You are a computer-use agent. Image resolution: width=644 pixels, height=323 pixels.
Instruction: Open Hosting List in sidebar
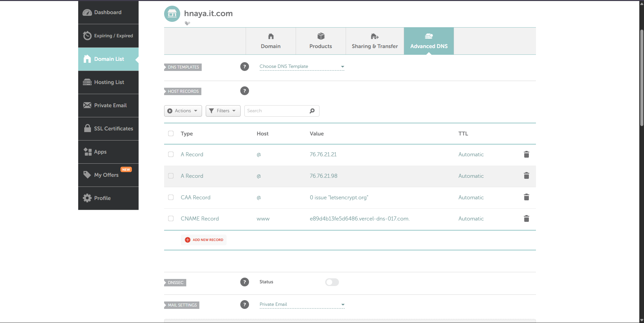108,82
